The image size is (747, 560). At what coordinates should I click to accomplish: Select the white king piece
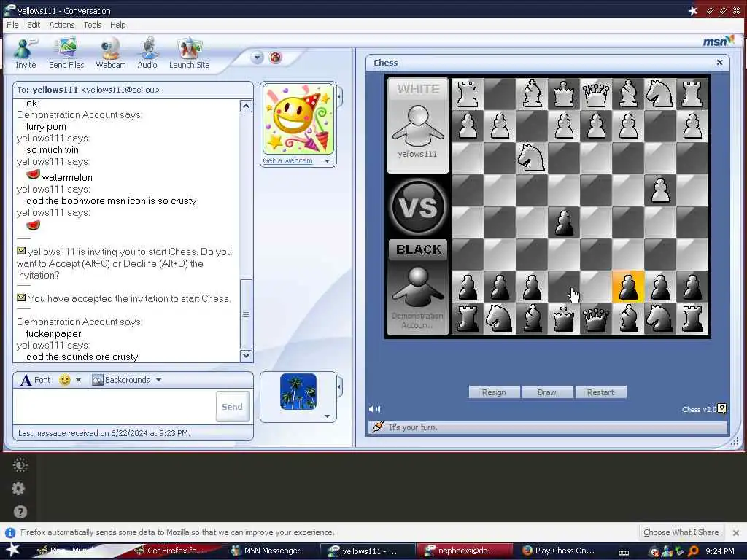(564, 94)
